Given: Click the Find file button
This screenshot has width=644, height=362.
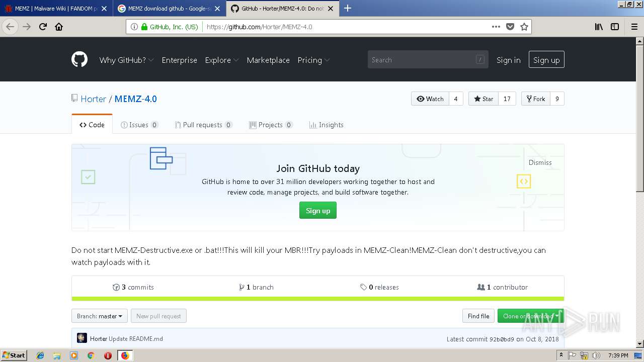Looking at the screenshot, I should pos(478,316).
